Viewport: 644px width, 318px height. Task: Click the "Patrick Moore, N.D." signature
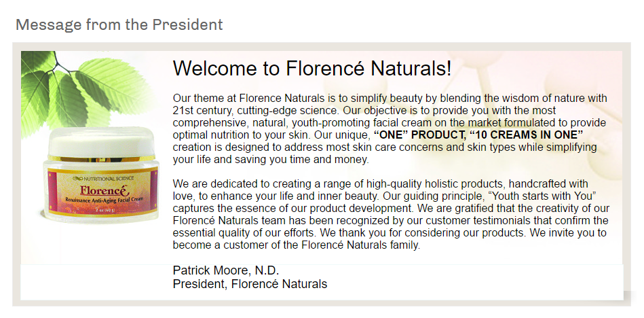click(226, 270)
